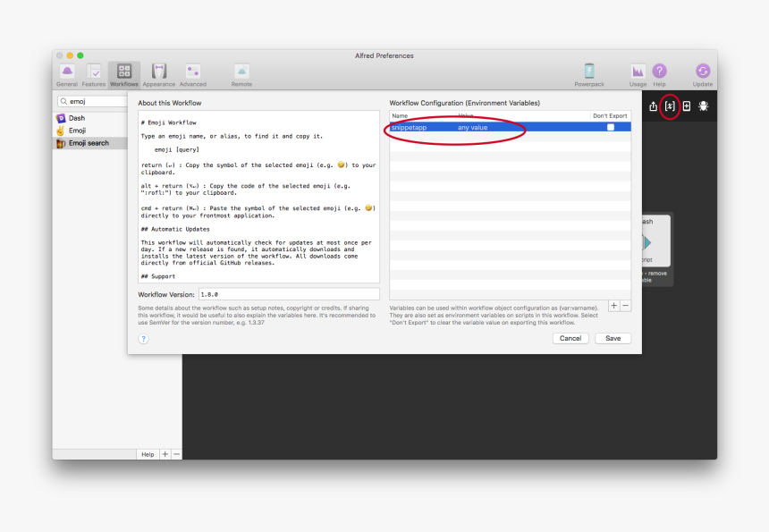Click the add object plus icon
Viewport: 769px width, 532px height.
tap(687, 106)
